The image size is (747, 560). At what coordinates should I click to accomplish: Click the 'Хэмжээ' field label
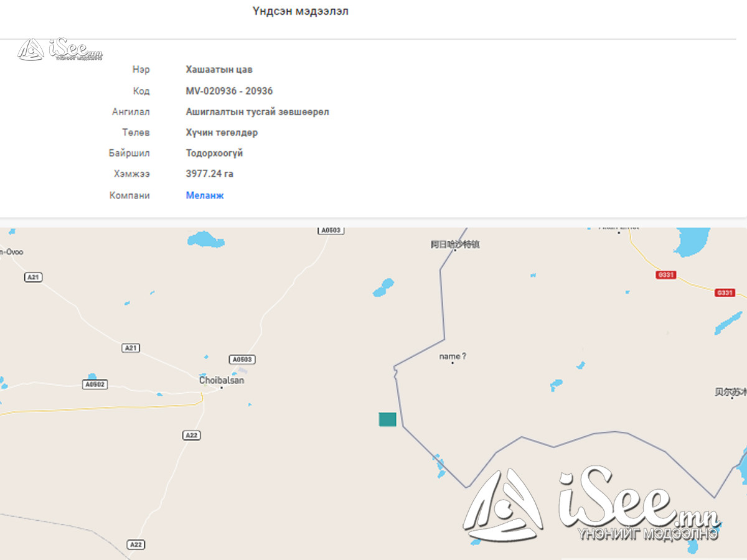(131, 174)
